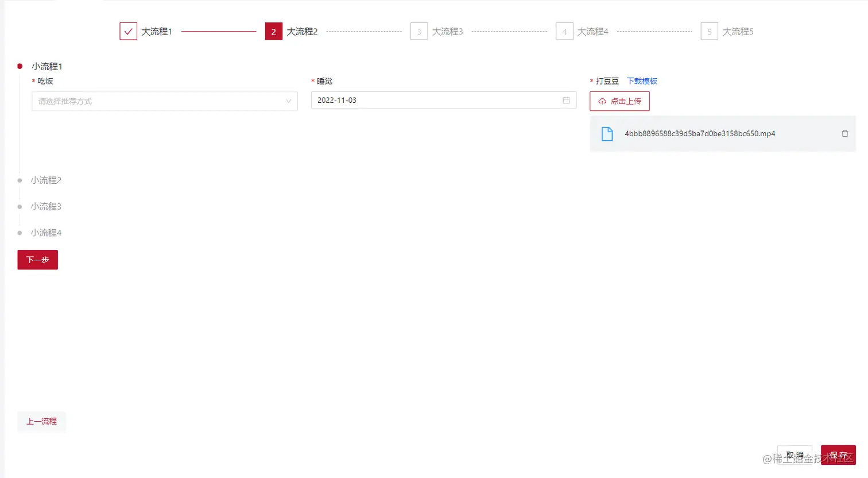This screenshot has width=868, height=478.
Task: Click the checkmark icon of 大流程1
Action: [x=128, y=31]
